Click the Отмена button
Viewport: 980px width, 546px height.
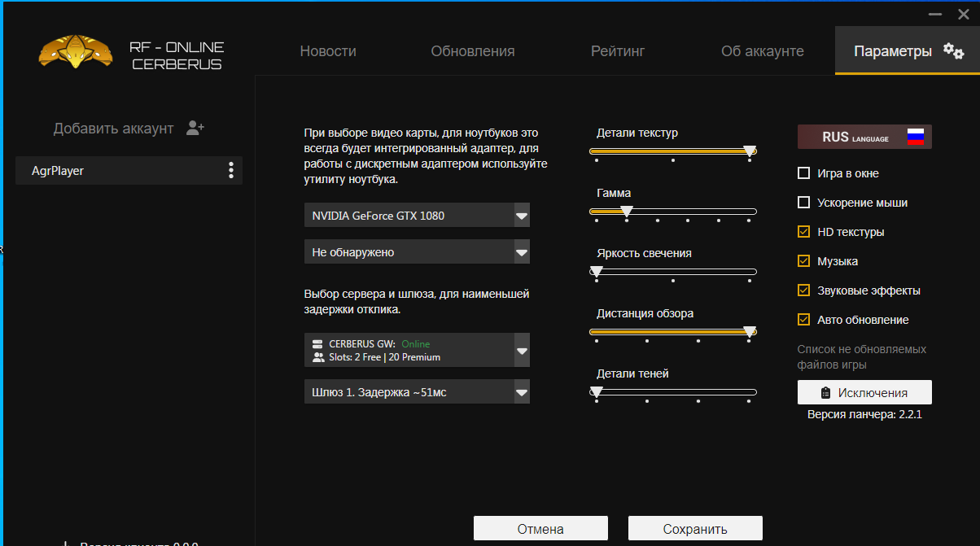click(x=540, y=529)
